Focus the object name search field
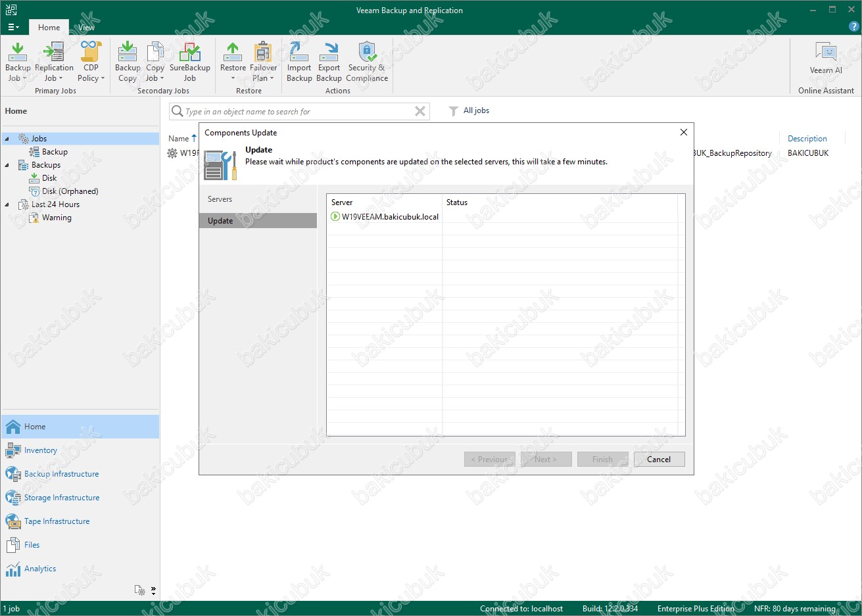This screenshot has height=616, width=862. 299,112
